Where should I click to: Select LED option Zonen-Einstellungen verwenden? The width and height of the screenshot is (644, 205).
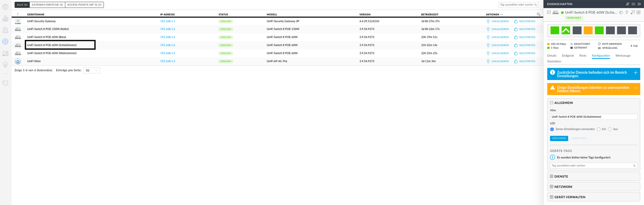coord(552,129)
